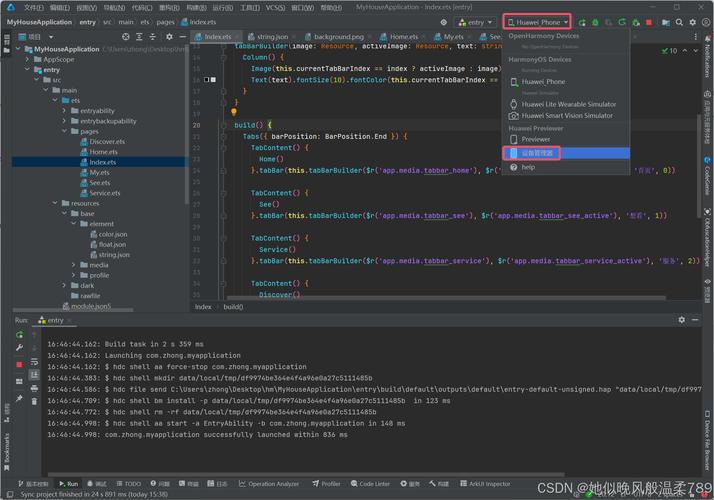
Task: Select Huawei_Phone in device list
Action: 566,82
